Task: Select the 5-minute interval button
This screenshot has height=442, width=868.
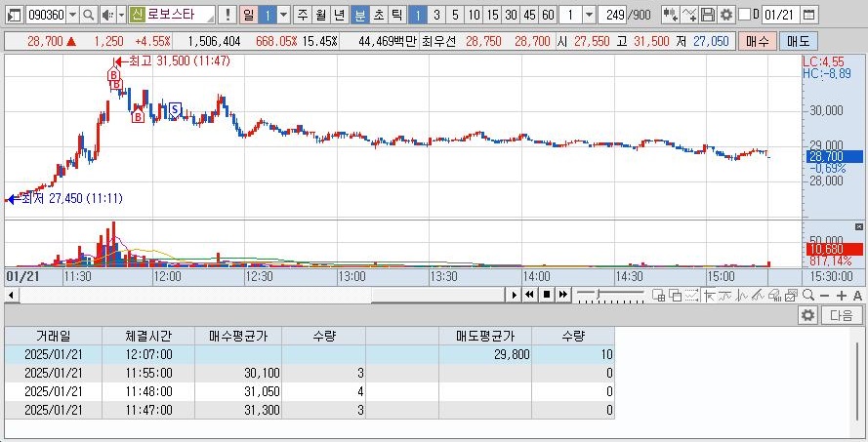Action: pos(455,15)
